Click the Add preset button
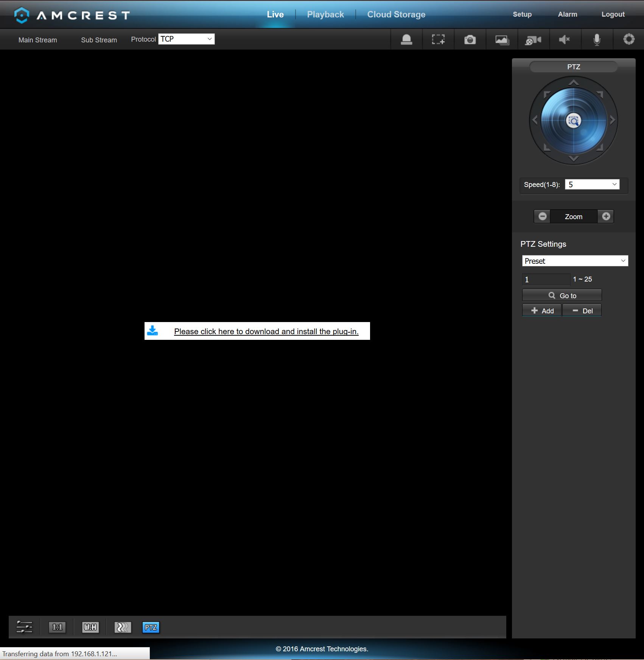Screen dimensions: 644x660 pos(542,310)
